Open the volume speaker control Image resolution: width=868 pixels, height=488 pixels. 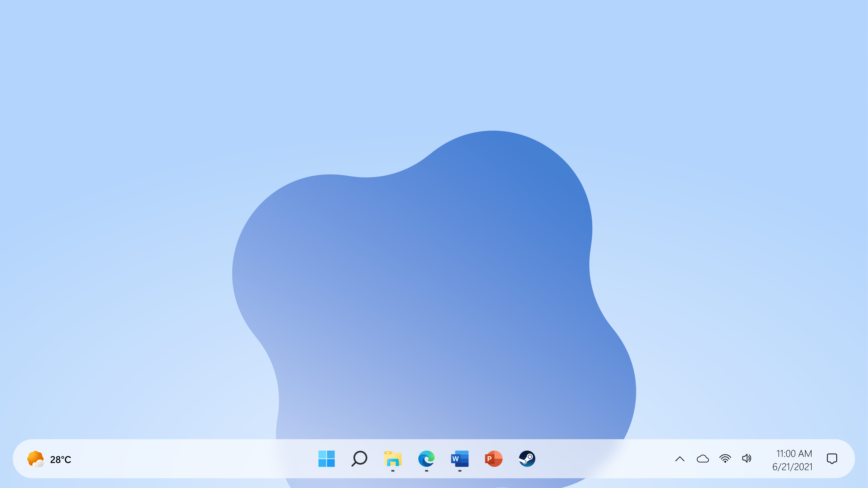(x=747, y=458)
